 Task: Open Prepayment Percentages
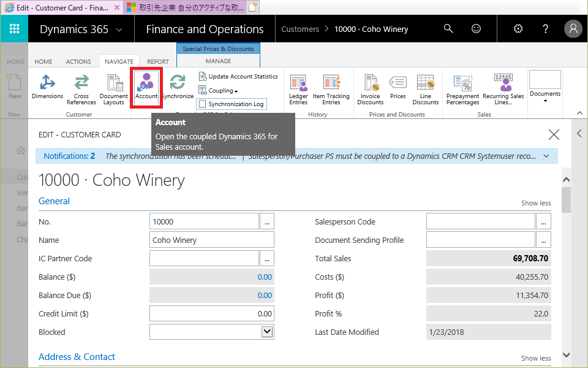463,90
